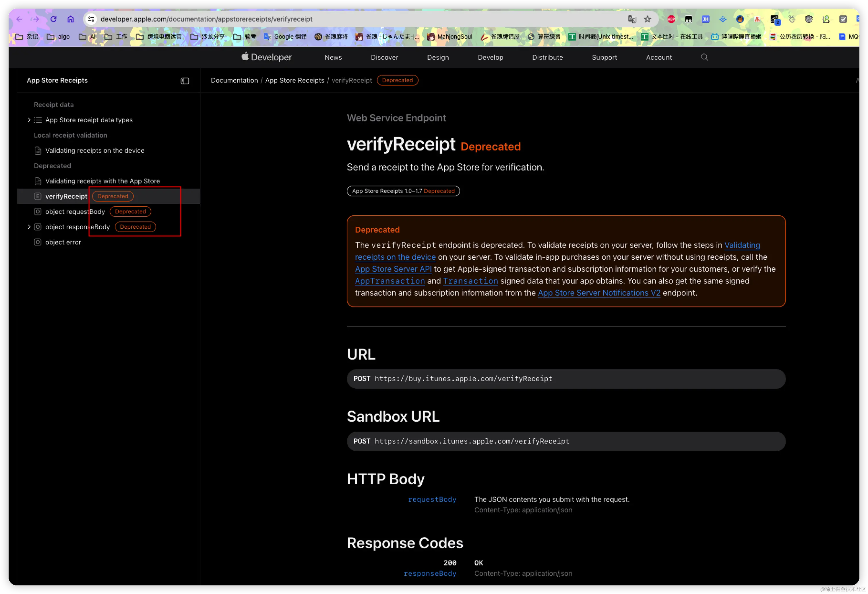The height and width of the screenshot is (594, 868).
Task: Open the Support menu
Action: (x=604, y=57)
